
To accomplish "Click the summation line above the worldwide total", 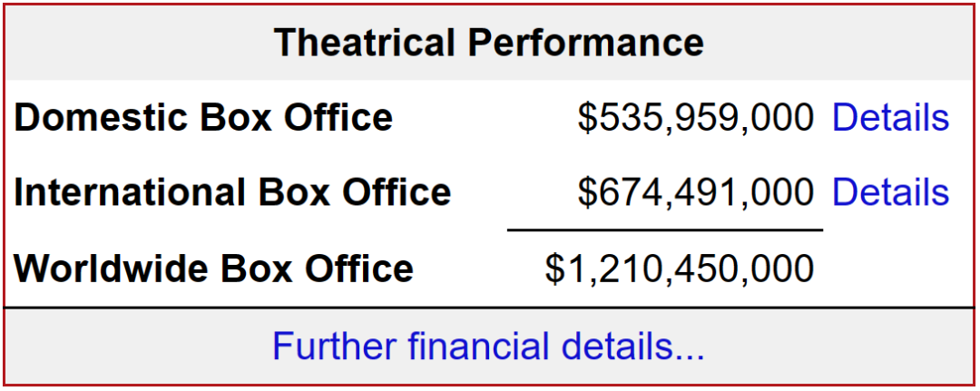I will point(664,230).
